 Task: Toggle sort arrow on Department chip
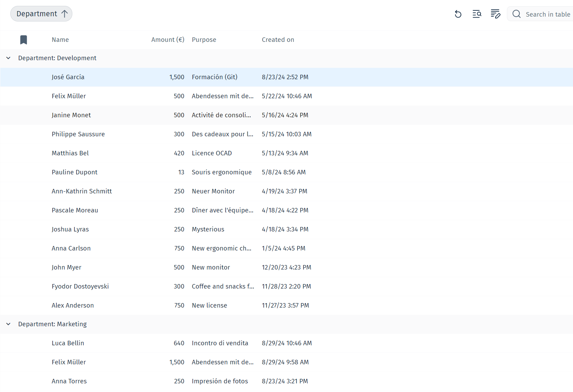tap(65, 14)
